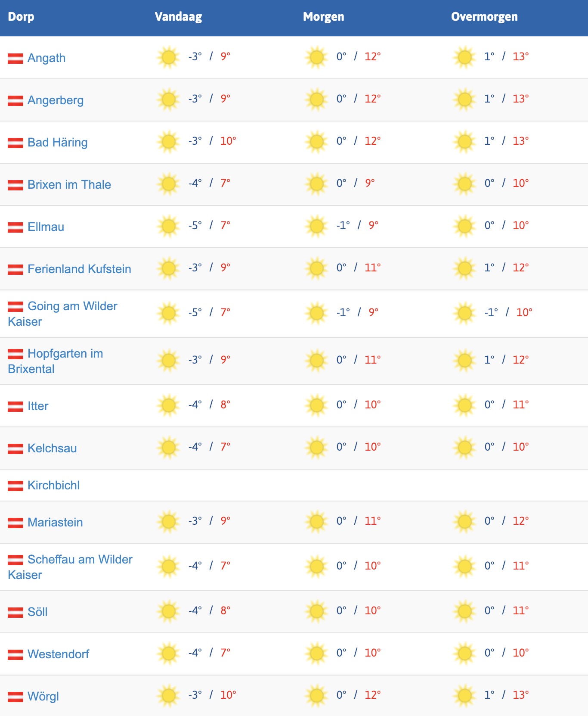Select the Scheffau am Wilder Kaiser link

80,560
